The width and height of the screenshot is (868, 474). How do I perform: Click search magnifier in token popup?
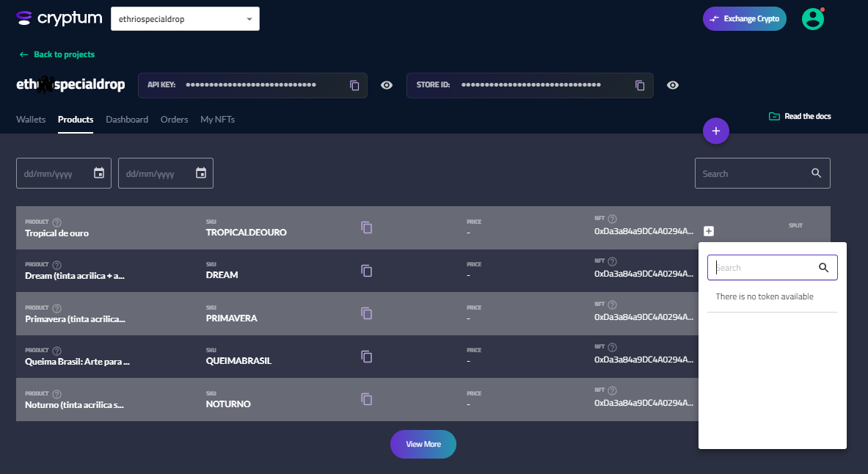(823, 268)
